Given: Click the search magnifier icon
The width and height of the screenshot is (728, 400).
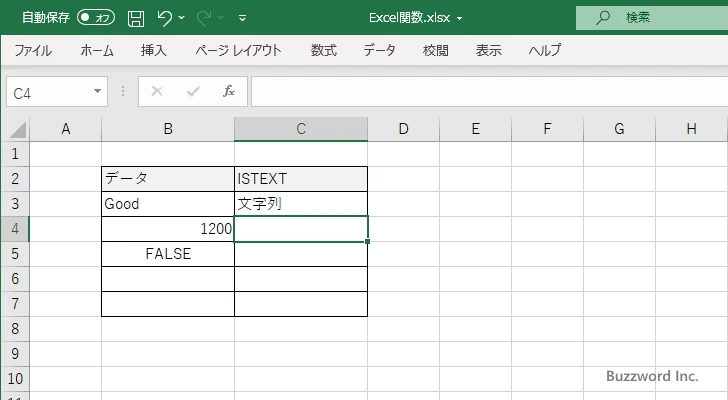Looking at the screenshot, I should [x=603, y=18].
